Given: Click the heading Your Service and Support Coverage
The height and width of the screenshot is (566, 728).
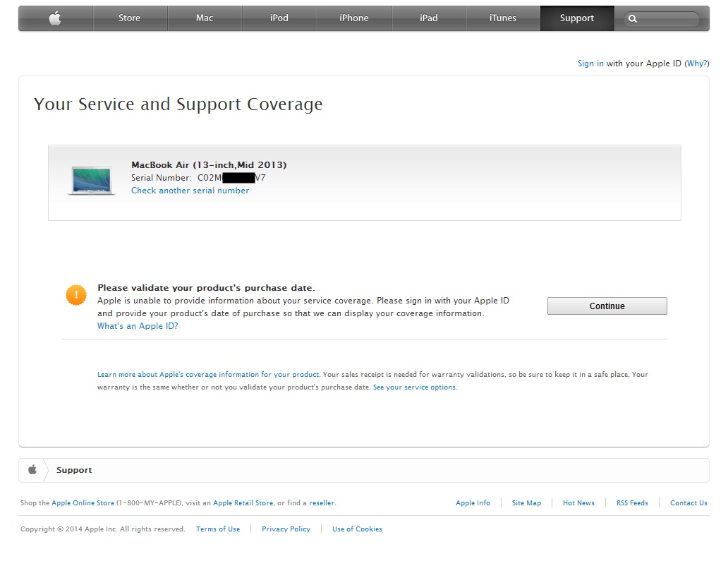Looking at the screenshot, I should [178, 104].
